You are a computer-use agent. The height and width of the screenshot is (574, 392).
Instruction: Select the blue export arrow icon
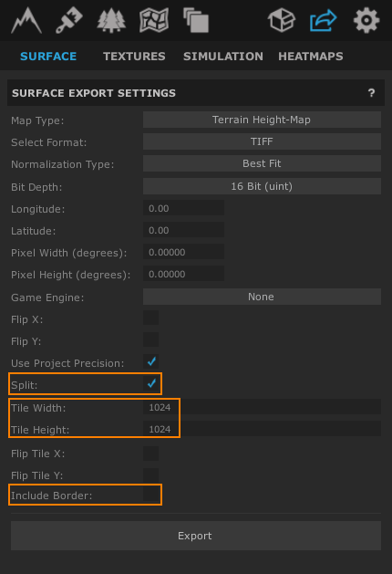[324, 20]
